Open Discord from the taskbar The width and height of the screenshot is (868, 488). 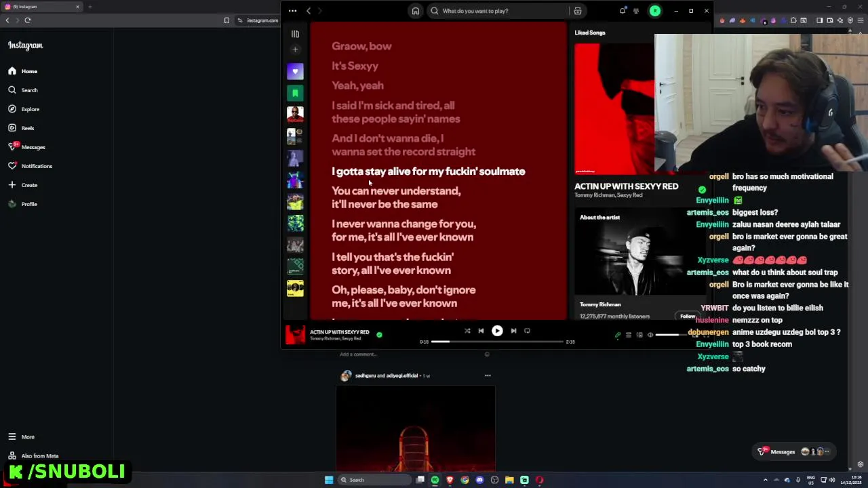click(x=479, y=480)
